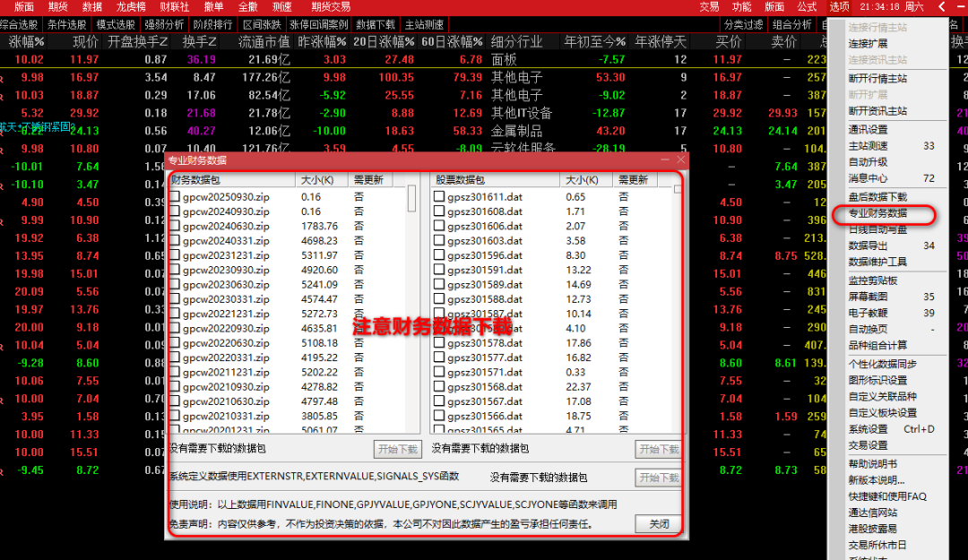Viewport: 968px width, 560px height.
Task: Open the 功能 menu in top bar
Action: coord(741,6)
